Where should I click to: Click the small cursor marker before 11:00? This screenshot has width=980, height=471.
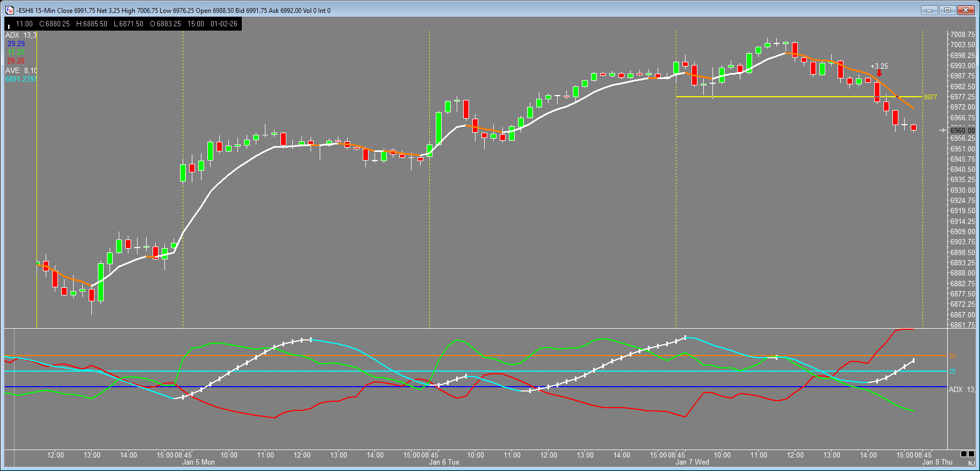coord(9,25)
